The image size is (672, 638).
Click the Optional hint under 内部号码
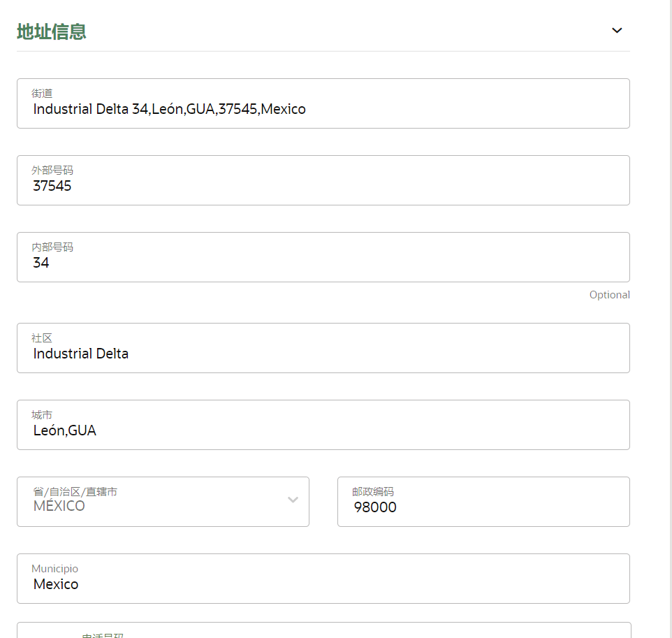pos(609,295)
